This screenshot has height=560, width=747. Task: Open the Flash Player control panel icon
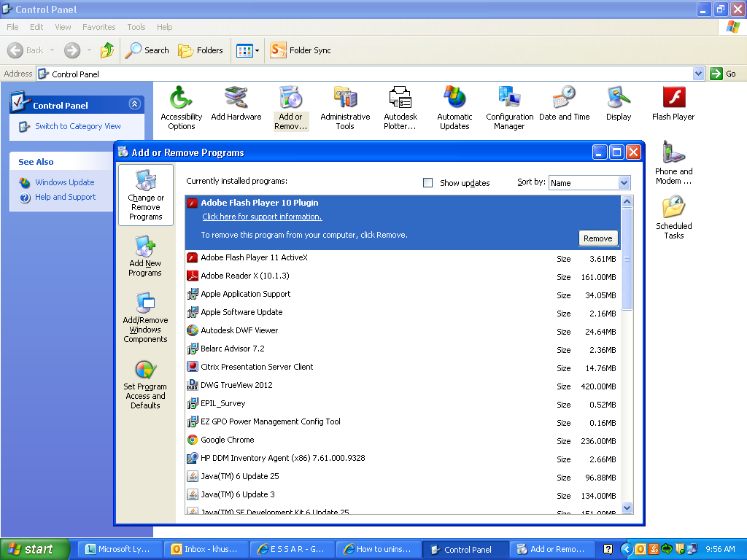(673, 104)
